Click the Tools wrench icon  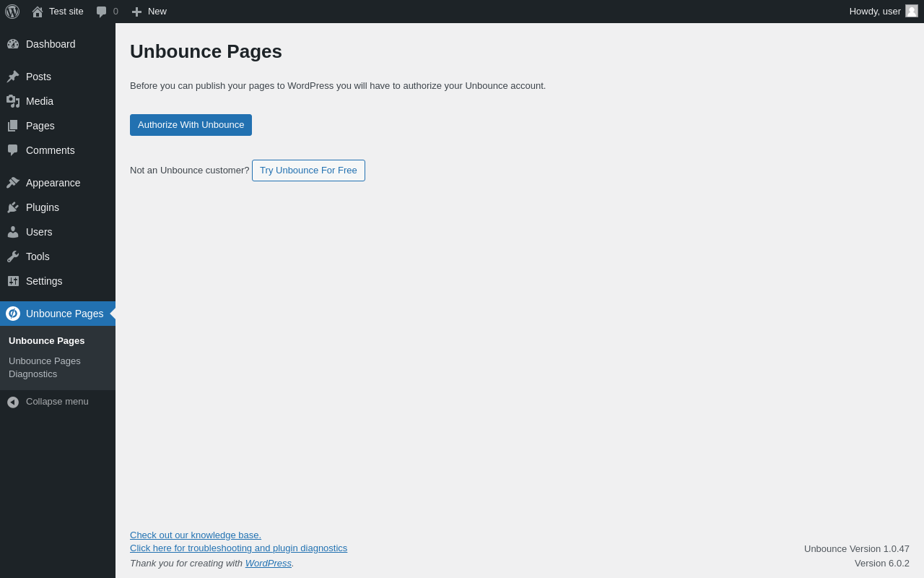[x=13, y=256]
